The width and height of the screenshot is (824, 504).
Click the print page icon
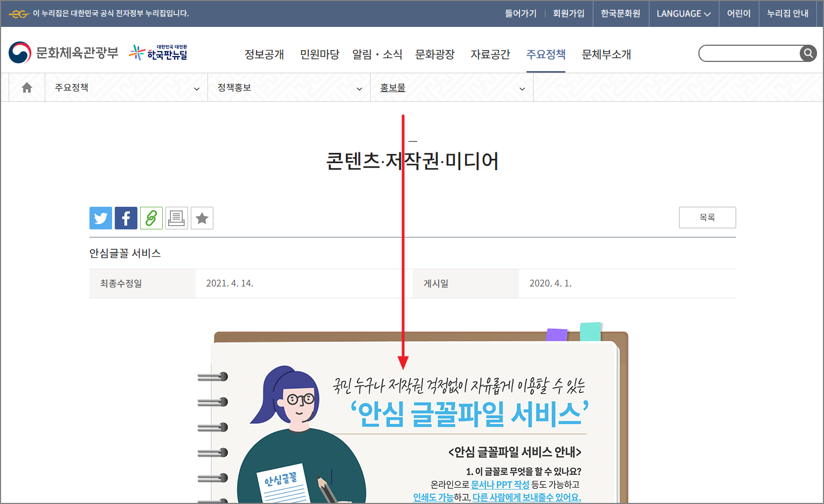(x=177, y=218)
